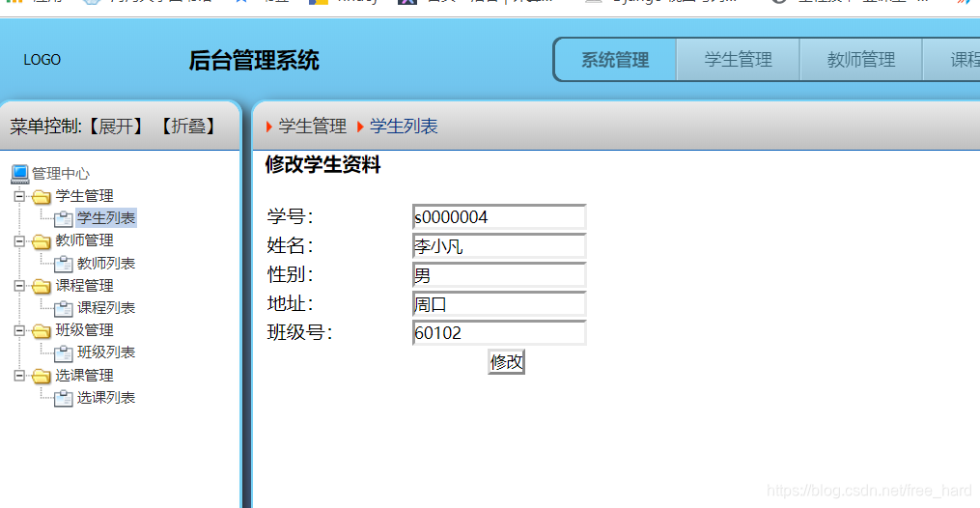
Task: Click the 后台管理系统 title text
Action: tap(254, 61)
